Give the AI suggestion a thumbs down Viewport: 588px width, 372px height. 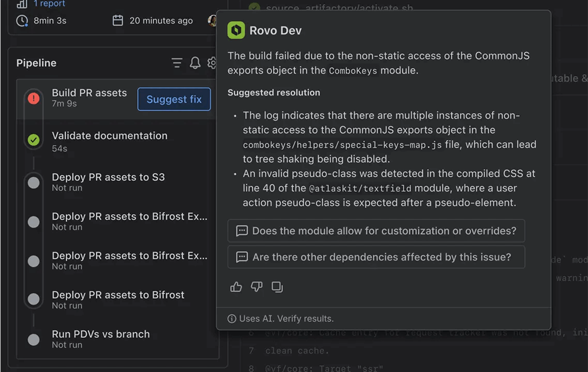pos(256,287)
